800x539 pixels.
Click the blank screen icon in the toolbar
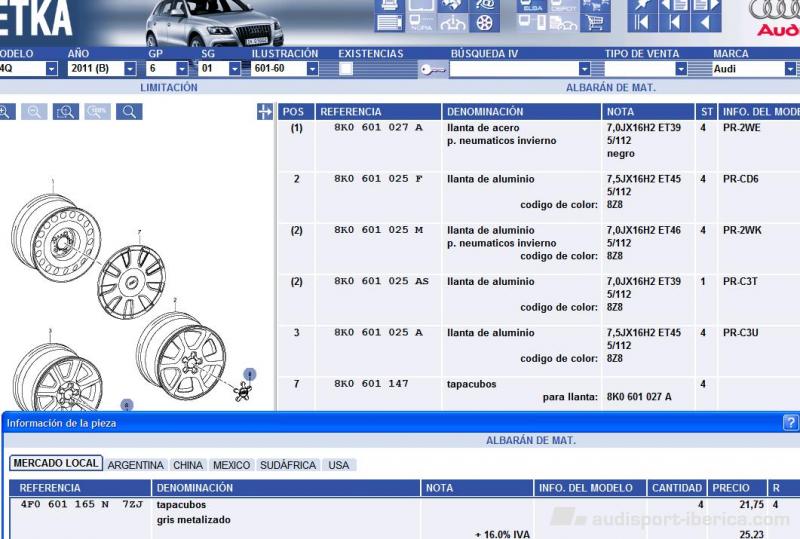coord(421,5)
